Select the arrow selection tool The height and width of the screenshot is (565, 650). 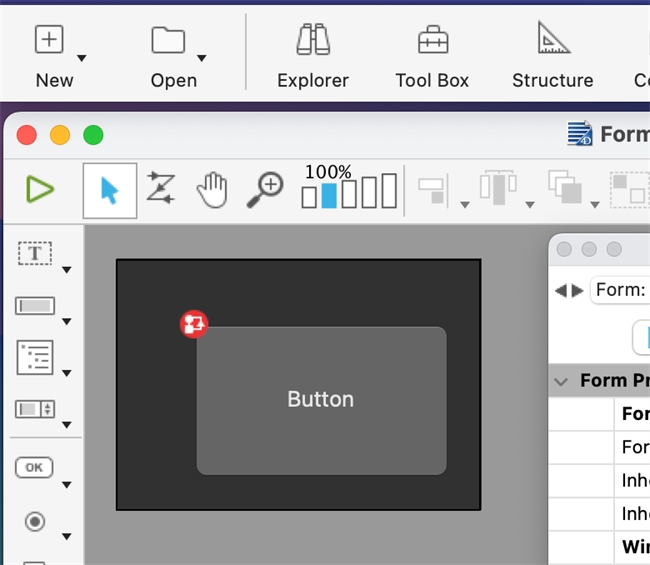109,190
